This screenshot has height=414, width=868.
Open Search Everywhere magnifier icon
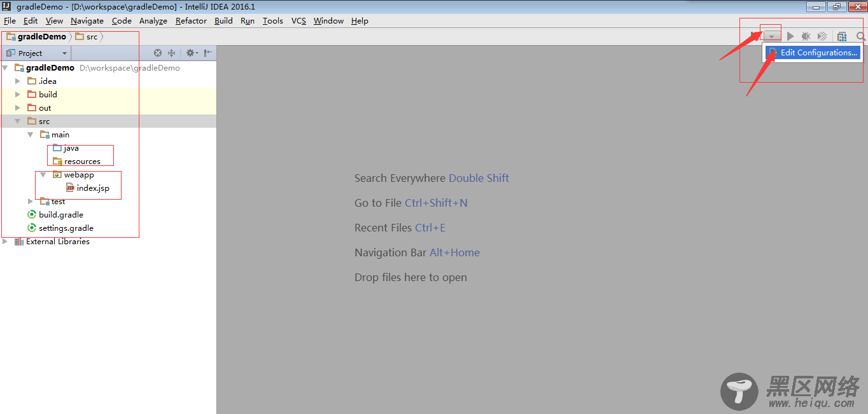pyautogui.click(x=861, y=37)
